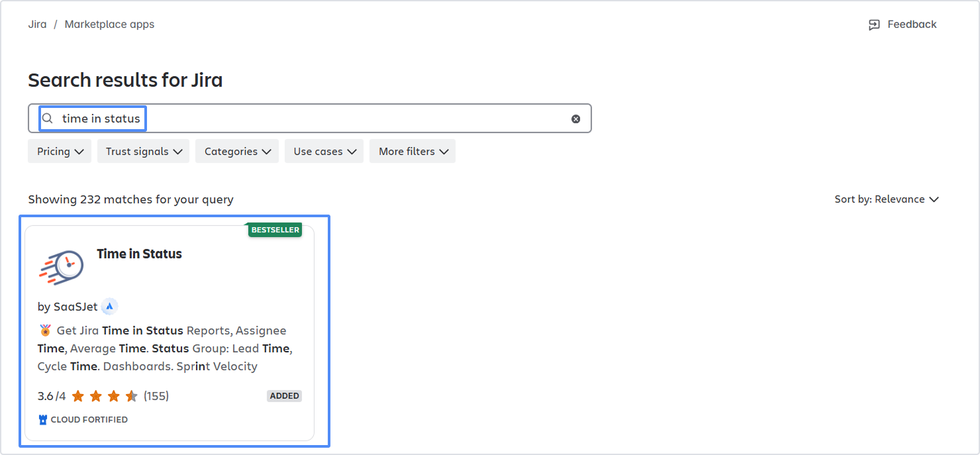The width and height of the screenshot is (980, 455).
Task: Click the first orange rating star
Action: point(77,395)
